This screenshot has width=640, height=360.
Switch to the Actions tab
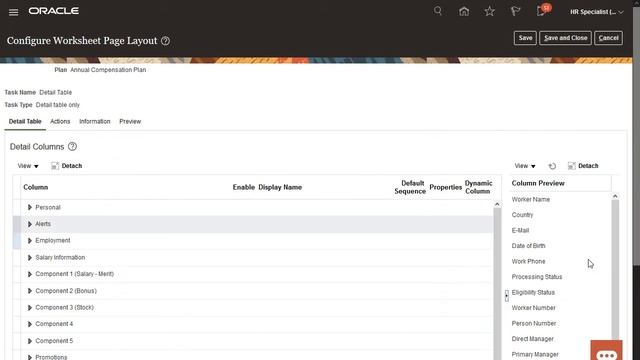pos(60,121)
